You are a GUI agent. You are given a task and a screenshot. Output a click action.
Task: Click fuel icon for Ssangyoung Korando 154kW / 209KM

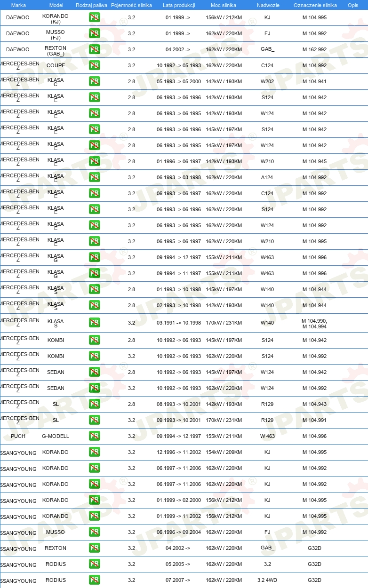(94, 453)
